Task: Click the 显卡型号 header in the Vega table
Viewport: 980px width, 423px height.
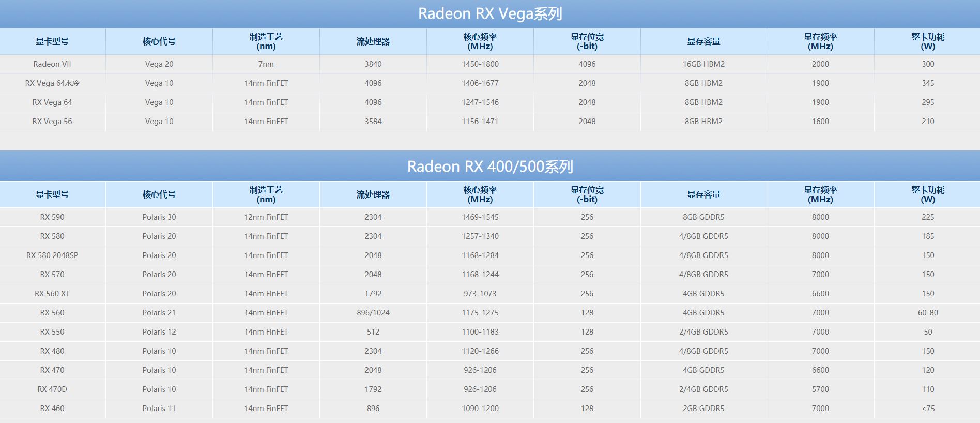Action: 52,41
